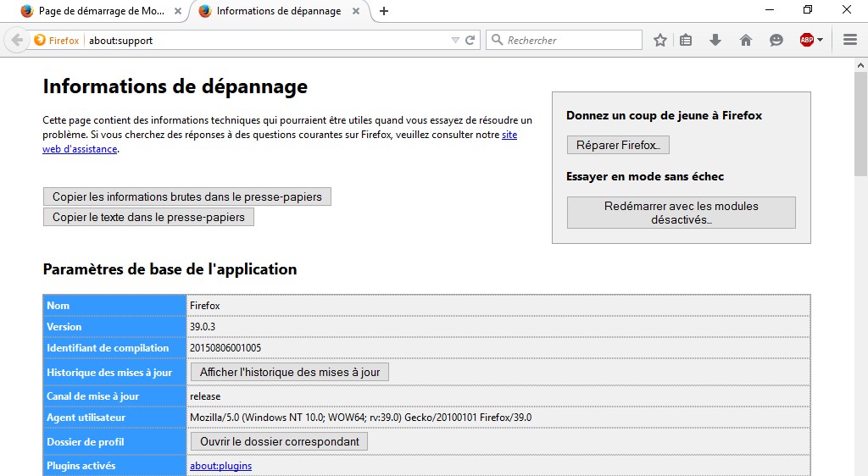This screenshot has width=868, height=476.
Task: Click Redémarrer avec les modules désactivés
Action: (681, 213)
